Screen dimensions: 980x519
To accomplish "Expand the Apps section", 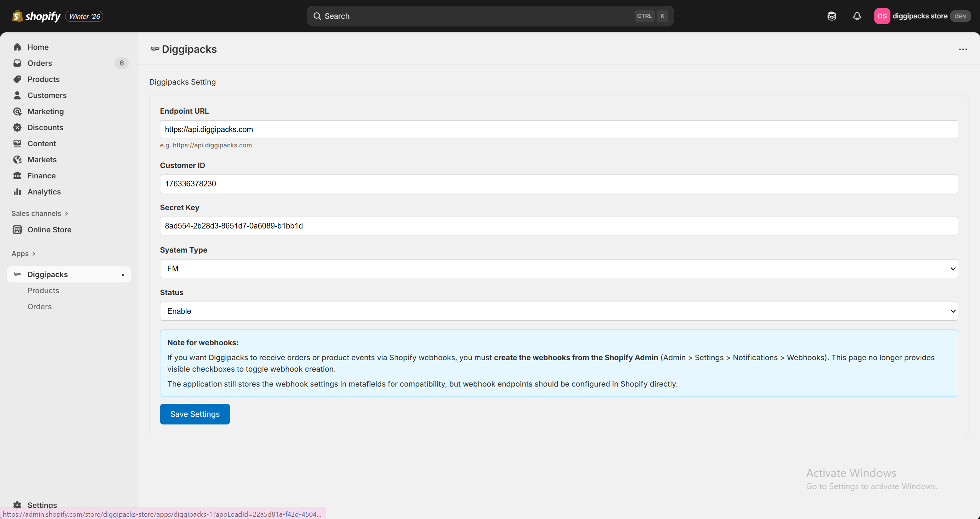I will (23, 254).
